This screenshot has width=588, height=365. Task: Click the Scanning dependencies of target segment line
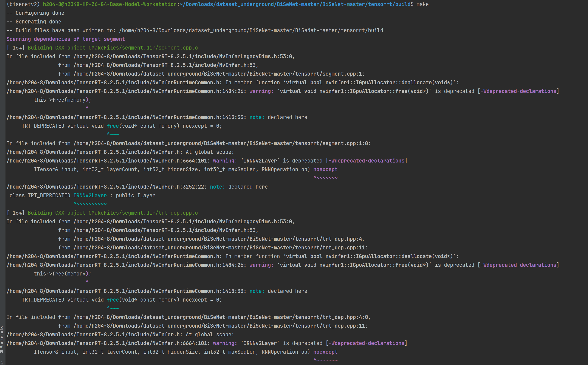tap(66, 39)
